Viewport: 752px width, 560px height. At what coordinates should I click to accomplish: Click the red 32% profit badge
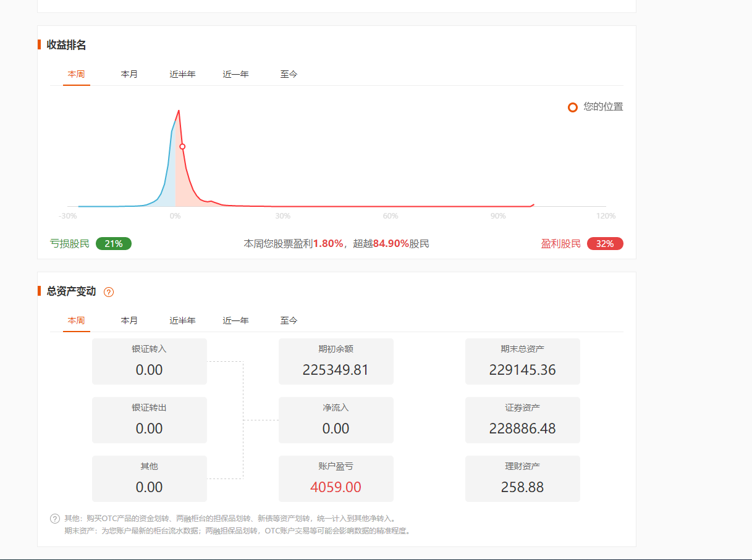[605, 244]
